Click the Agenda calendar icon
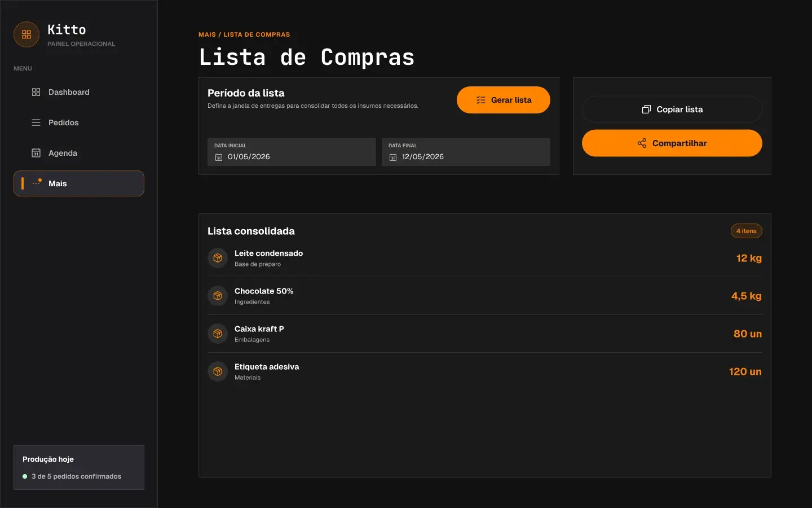812x508 pixels. pyautogui.click(x=36, y=153)
